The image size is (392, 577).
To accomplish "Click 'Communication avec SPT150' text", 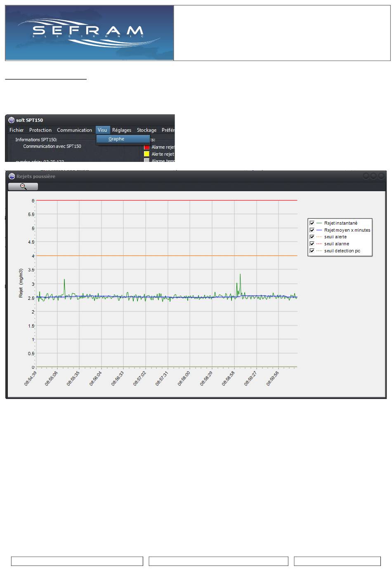I will click(52, 146).
